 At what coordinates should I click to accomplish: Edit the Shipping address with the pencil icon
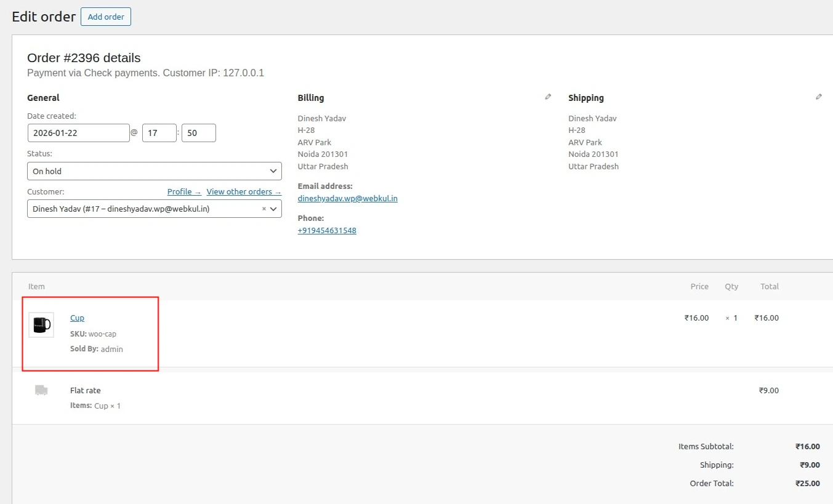coord(818,96)
